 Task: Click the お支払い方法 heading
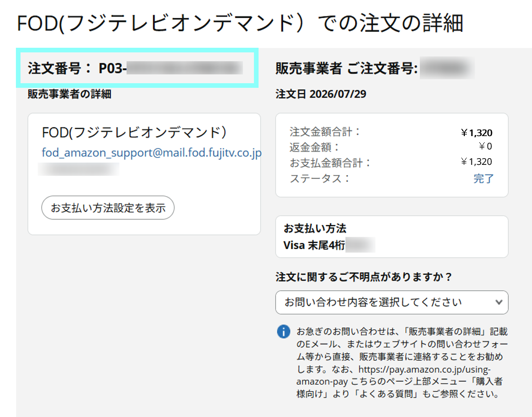point(315,228)
